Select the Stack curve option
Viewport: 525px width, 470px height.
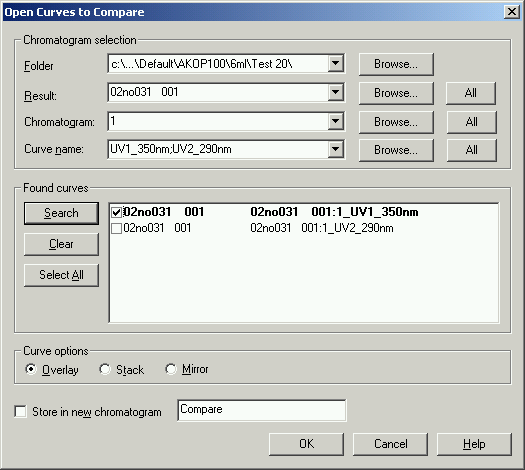[x=105, y=369]
